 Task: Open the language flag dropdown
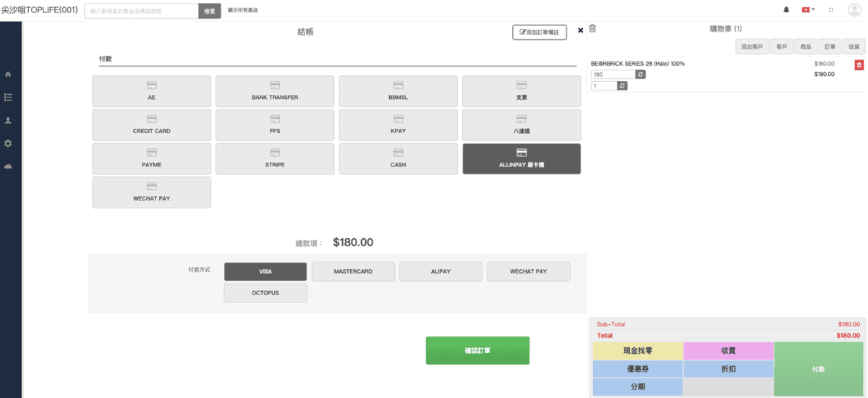point(807,10)
